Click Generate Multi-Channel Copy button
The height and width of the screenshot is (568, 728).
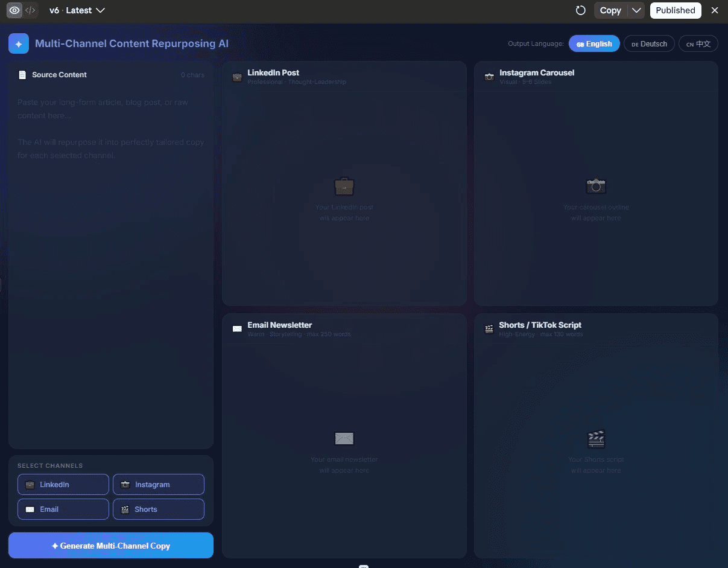click(111, 545)
